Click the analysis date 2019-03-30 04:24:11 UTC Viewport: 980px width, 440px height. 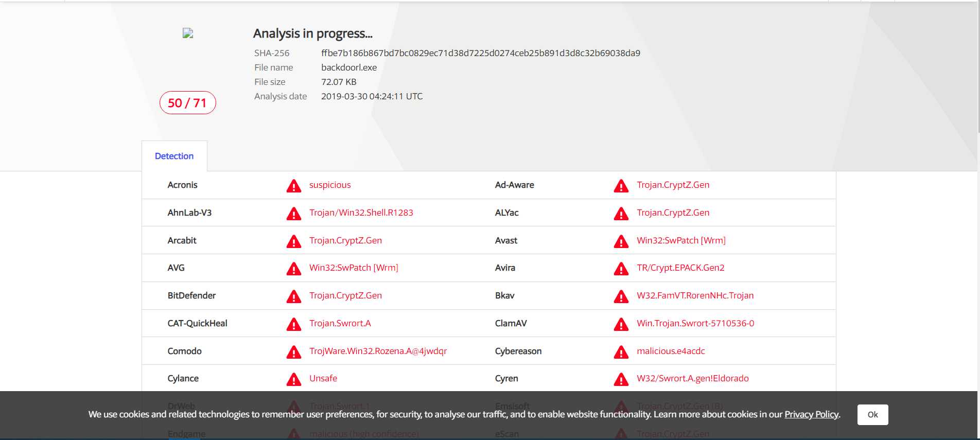pos(372,96)
